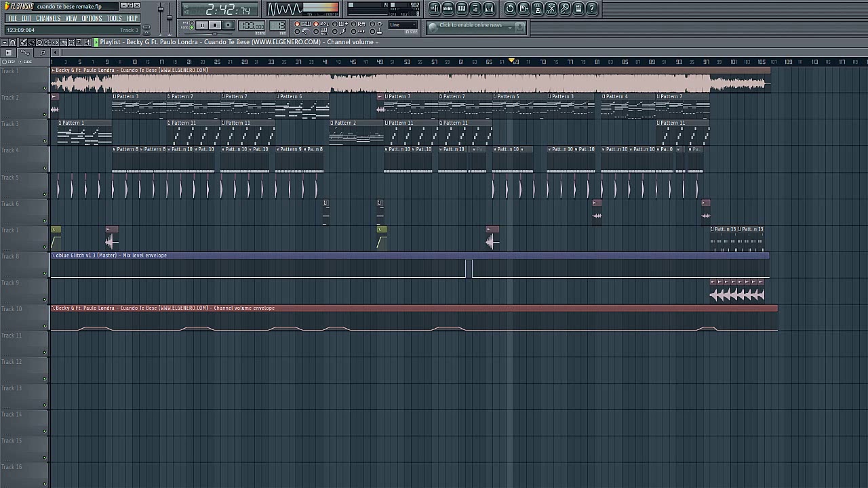
Task: Open the VIEW menu
Action: click(x=71, y=18)
